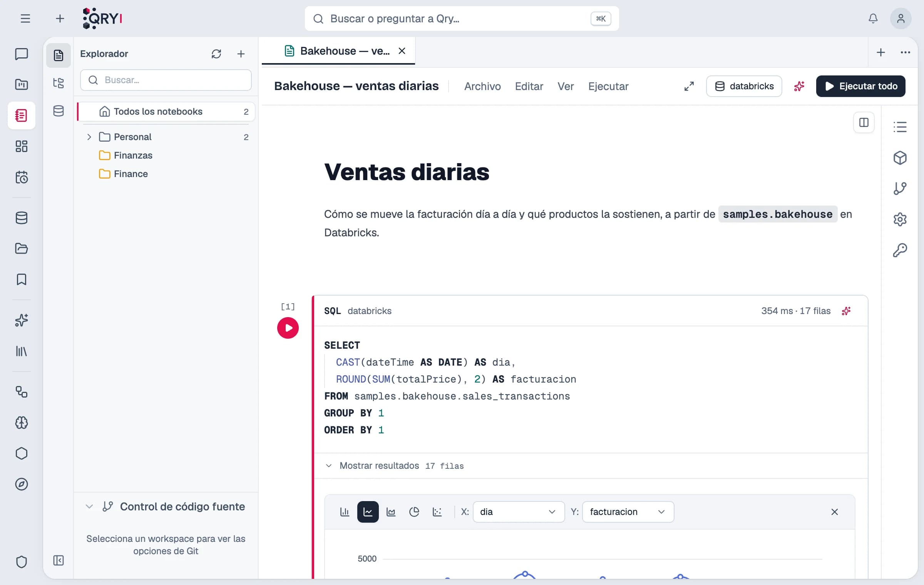Open the key credentials icon in right rail

[900, 250]
